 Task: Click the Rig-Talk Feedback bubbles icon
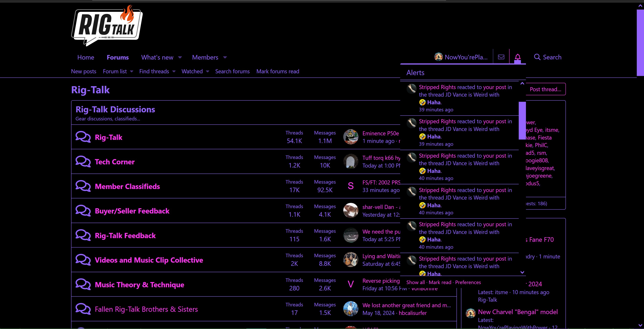83,235
